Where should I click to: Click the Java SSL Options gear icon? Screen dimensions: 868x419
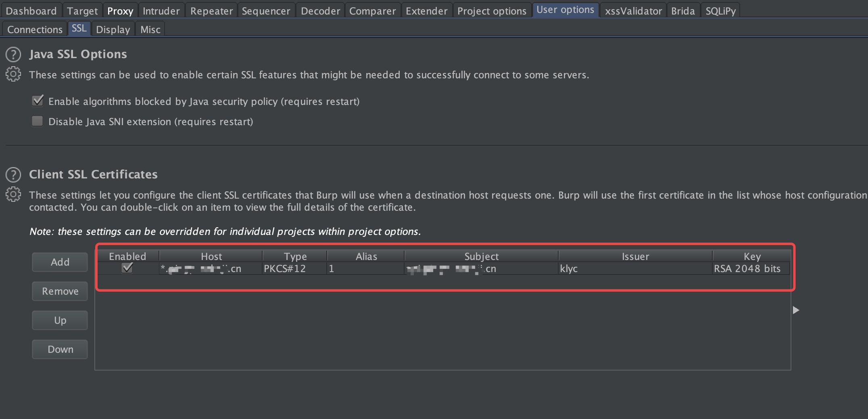pyautogui.click(x=13, y=74)
